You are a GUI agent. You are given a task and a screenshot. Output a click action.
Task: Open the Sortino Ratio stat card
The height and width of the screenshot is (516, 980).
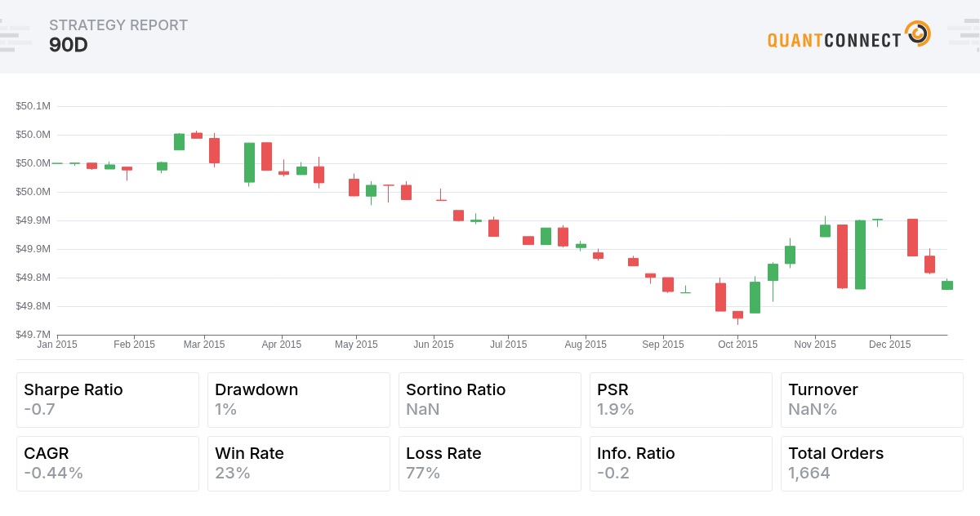[x=490, y=400]
